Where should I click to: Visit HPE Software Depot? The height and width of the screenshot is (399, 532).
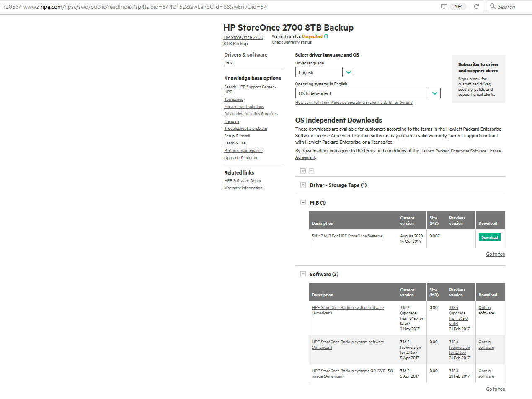tap(243, 181)
